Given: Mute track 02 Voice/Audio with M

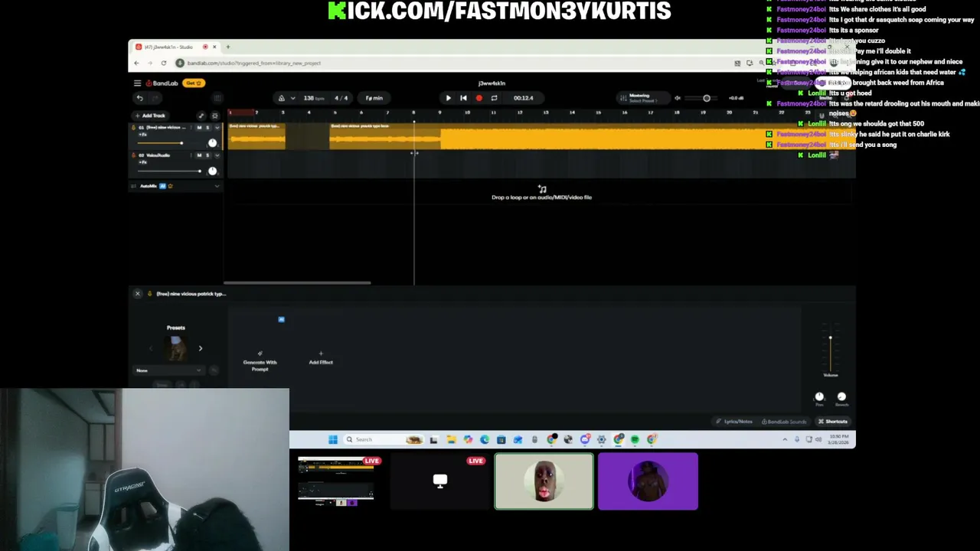Looking at the screenshot, I should 199,155.
